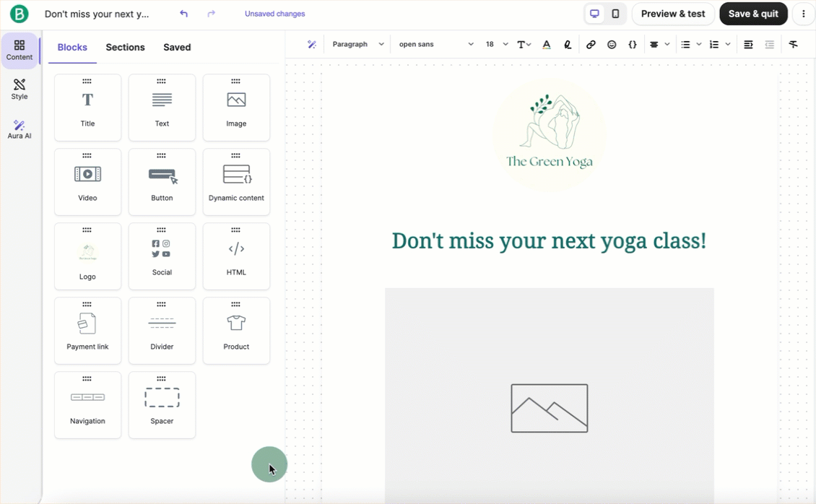Open the Saved tab
Image resolution: width=816 pixels, height=504 pixels.
[177, 48]
